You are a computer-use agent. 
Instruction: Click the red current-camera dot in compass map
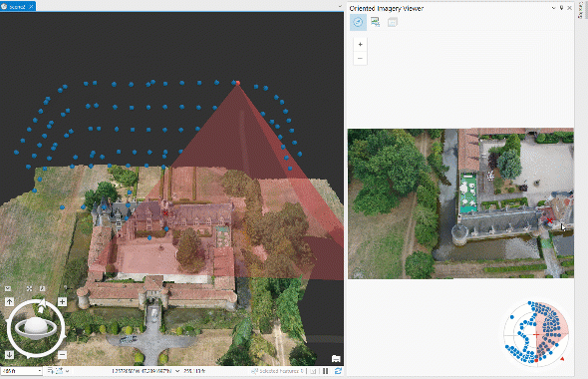[536, 360]
